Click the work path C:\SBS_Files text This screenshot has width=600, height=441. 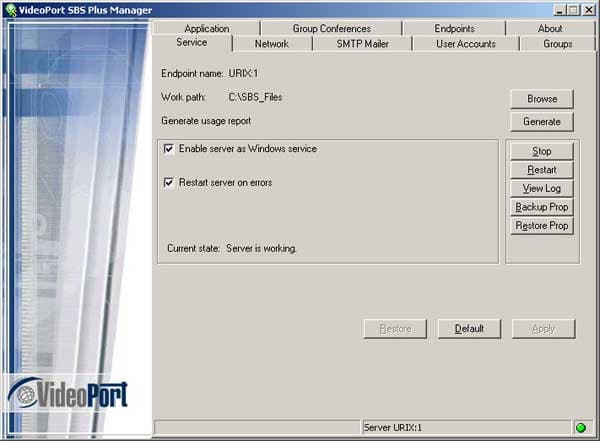(x=255, y=97)
